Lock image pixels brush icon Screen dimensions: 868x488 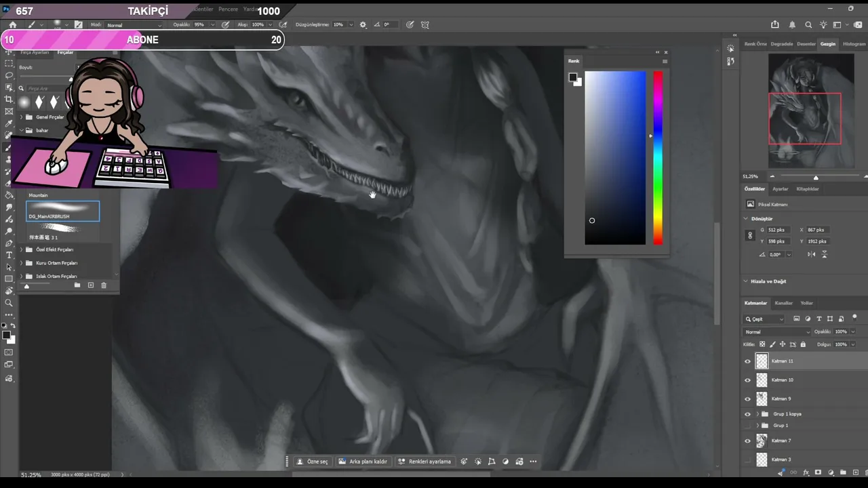772,344
